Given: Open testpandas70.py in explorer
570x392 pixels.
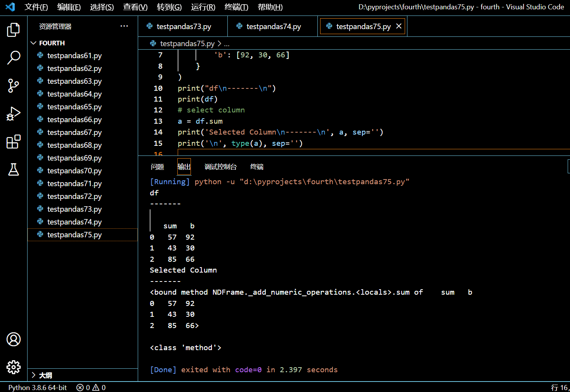Looking at the screenshot, I should (83, 171).
